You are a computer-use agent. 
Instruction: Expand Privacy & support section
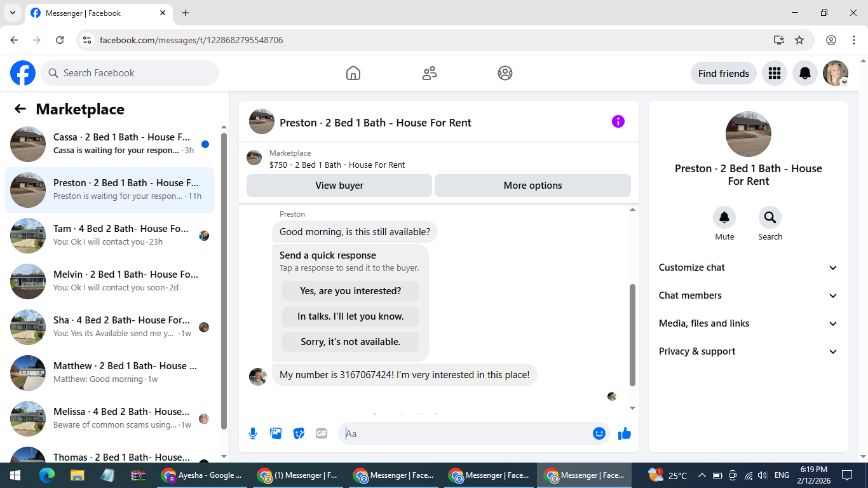749,351
